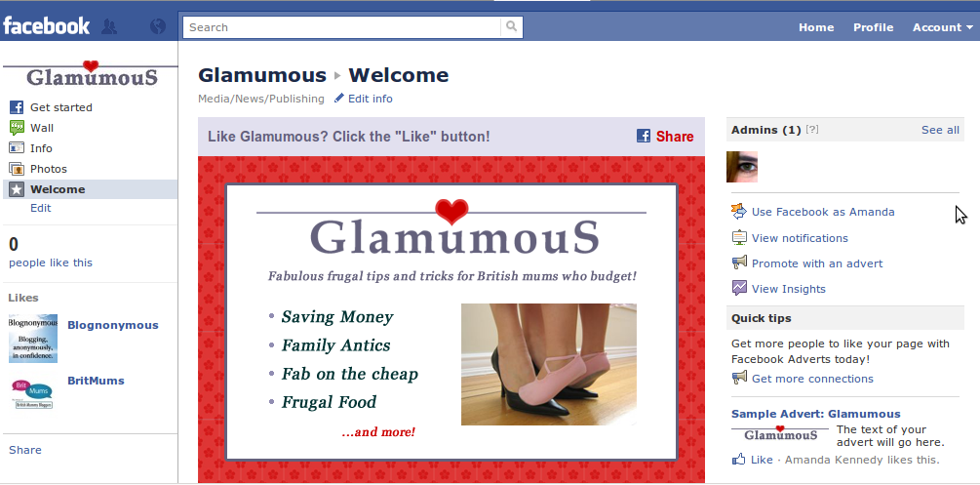Open the globe notifications icon

(158, 26)
